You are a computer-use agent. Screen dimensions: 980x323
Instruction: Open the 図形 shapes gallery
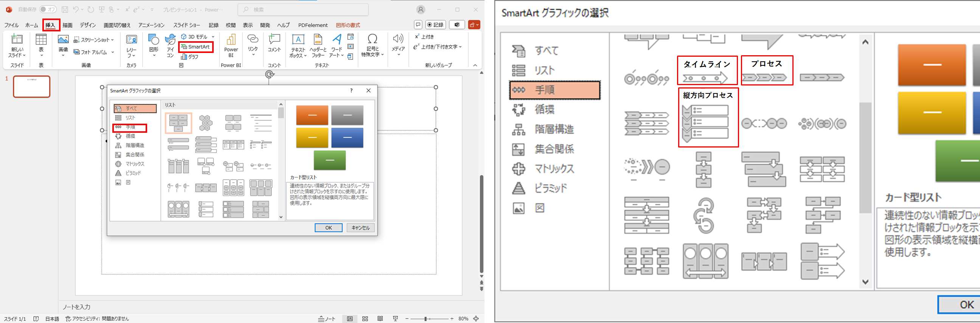pos(154,45)
